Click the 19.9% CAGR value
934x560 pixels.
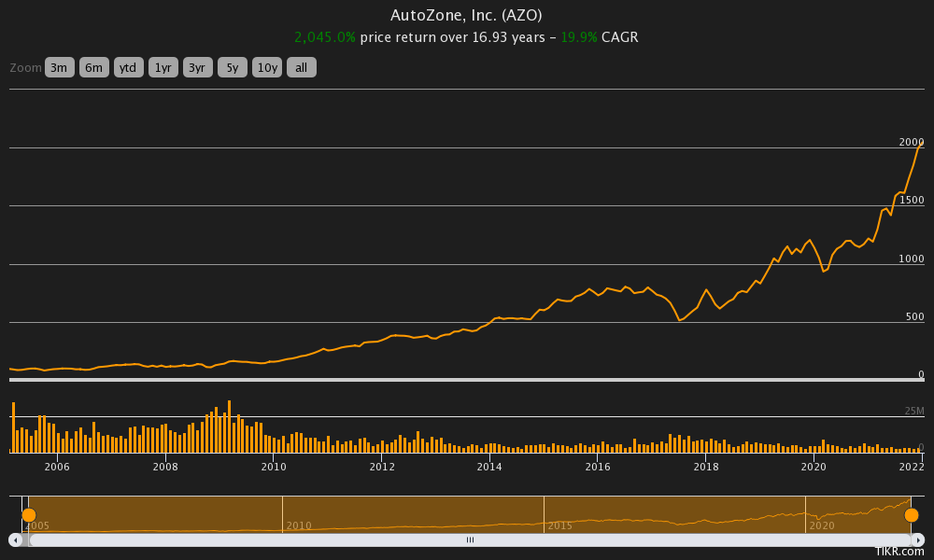(579, 37)
